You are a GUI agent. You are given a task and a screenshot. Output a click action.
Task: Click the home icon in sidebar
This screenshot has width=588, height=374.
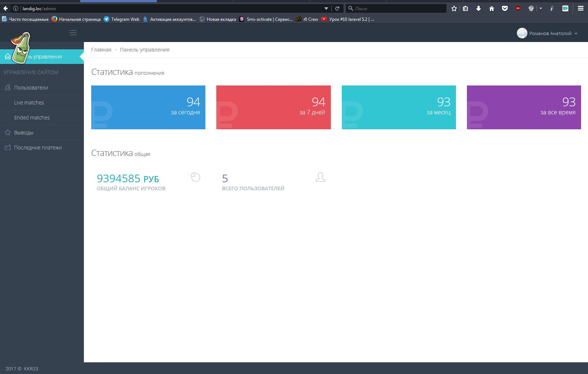pyautogui.click(x=7, y=57)
